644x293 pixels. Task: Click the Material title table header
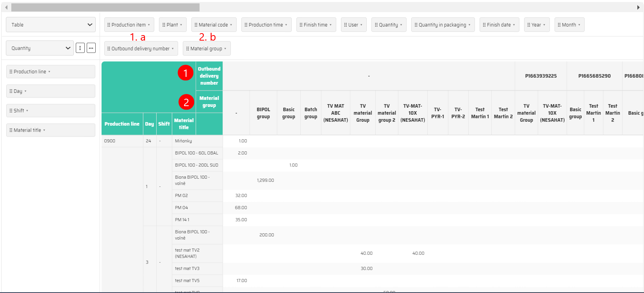point(184,124)
